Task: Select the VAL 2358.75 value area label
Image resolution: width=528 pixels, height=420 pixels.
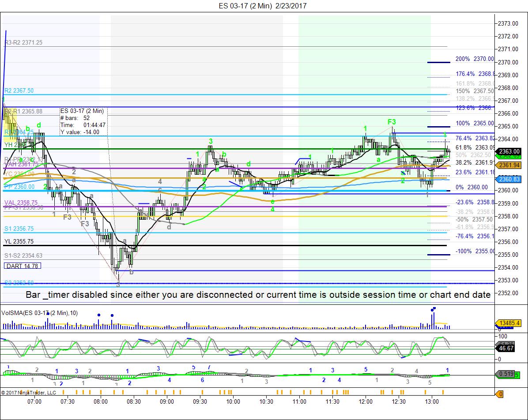Action: pos(21,202)
